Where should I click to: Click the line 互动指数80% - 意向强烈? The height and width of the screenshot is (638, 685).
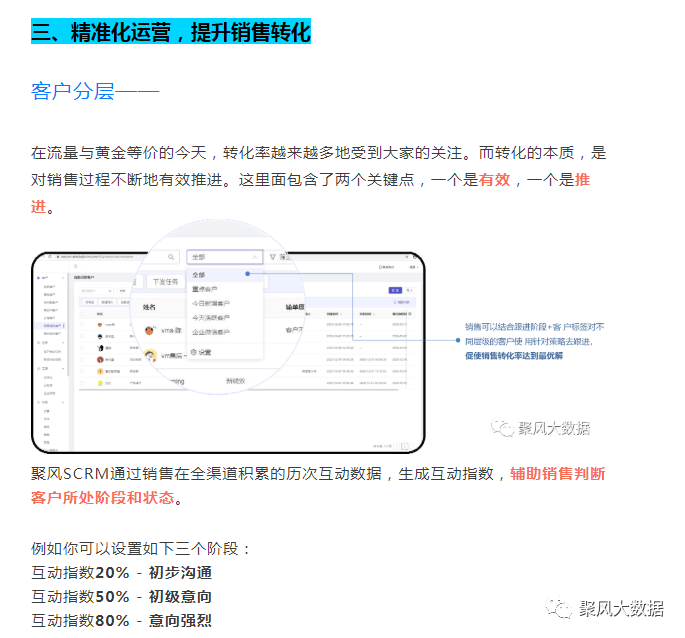tap(121, 621)
